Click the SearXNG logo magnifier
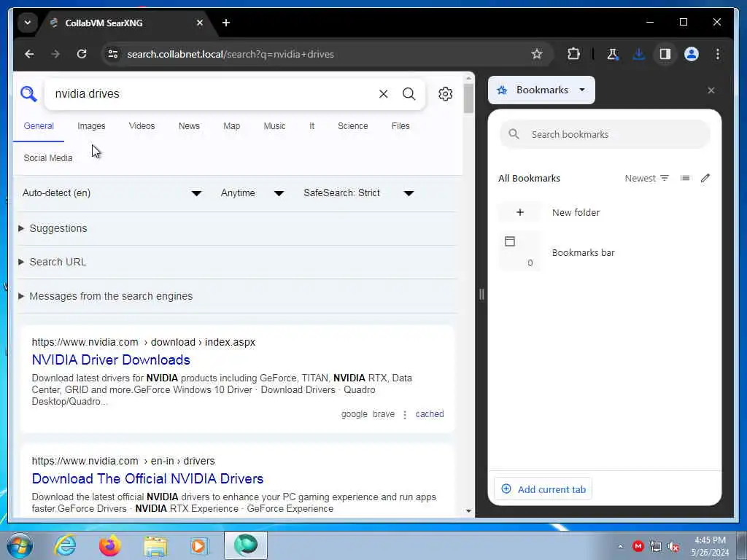Screen dimensions: 747x560 tap(28, 94)
